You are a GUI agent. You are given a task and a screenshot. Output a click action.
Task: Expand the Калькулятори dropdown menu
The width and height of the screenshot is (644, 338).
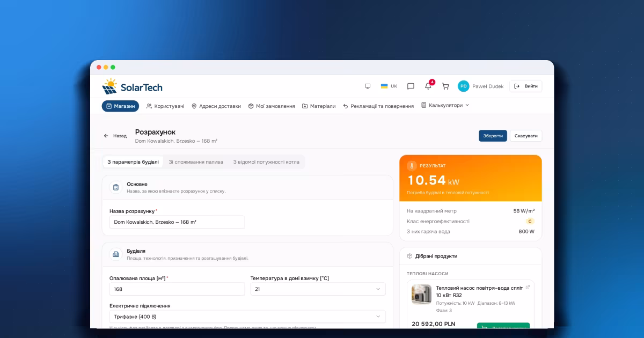445,105
